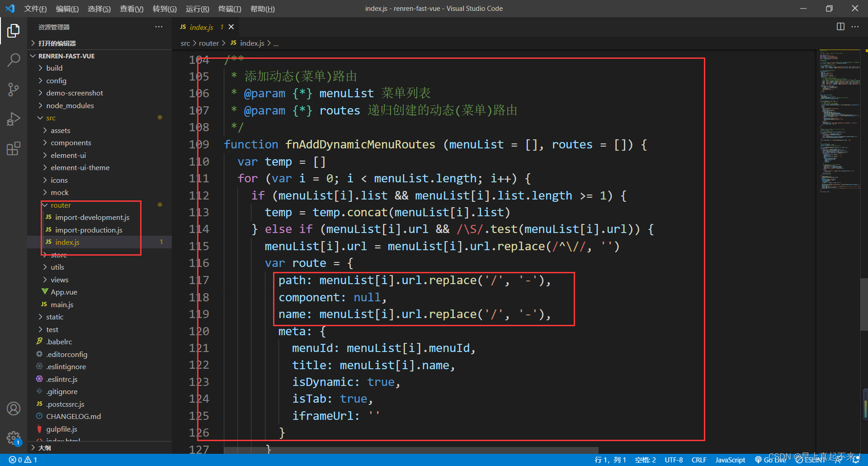The height and width of the screenshot is (466, 868).
Task: Open the App.vue file
Action: coord(64,292)
